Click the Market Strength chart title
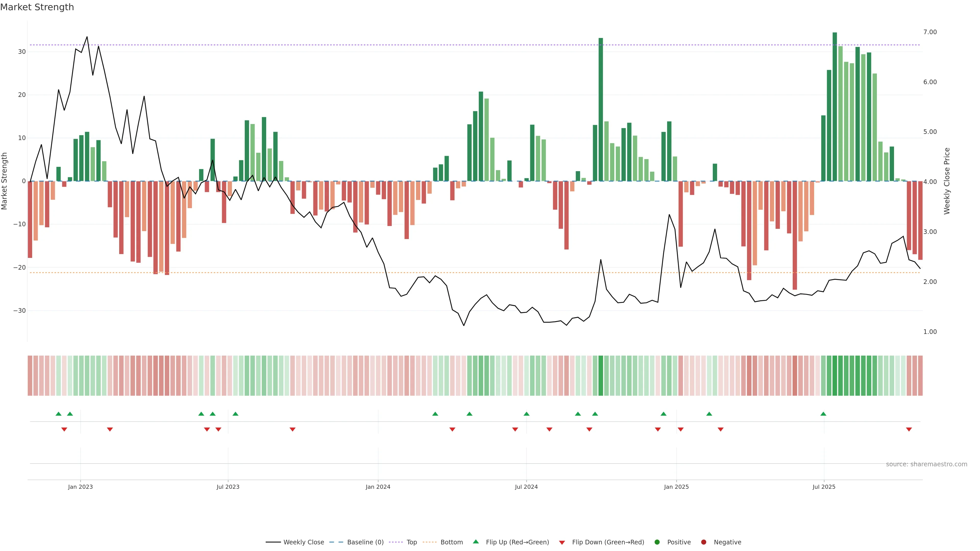This screenshot has width=980, height=551. 37,7
